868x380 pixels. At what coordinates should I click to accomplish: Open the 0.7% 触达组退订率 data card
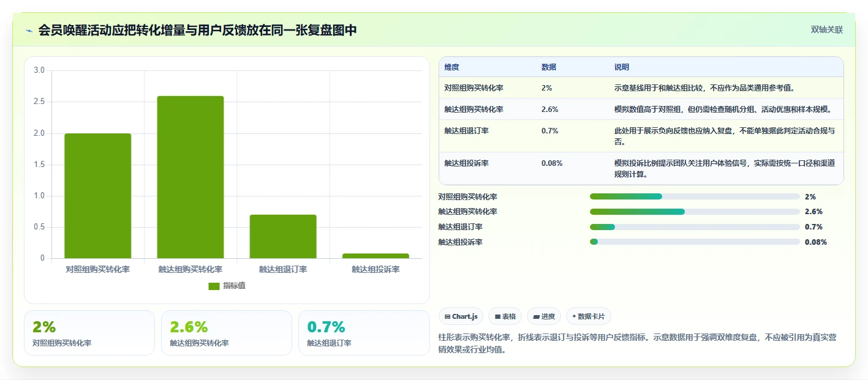pyautogui.click(x=364, y=333)
